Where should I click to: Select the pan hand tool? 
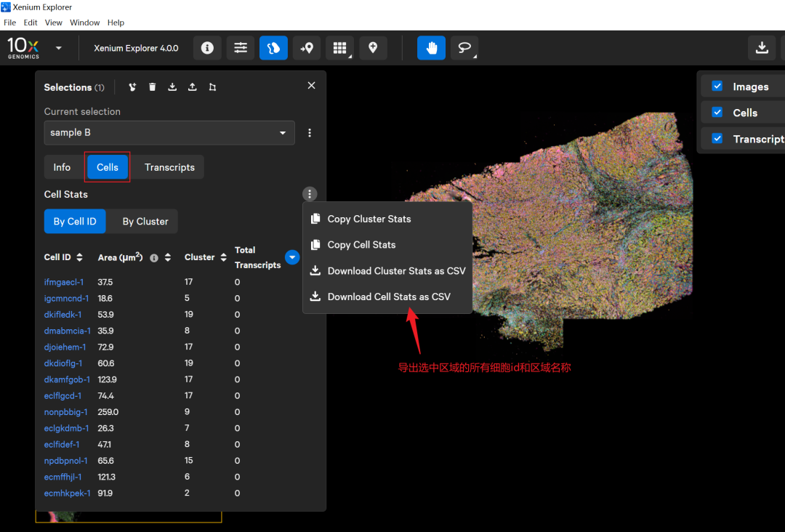click(431, 48)
